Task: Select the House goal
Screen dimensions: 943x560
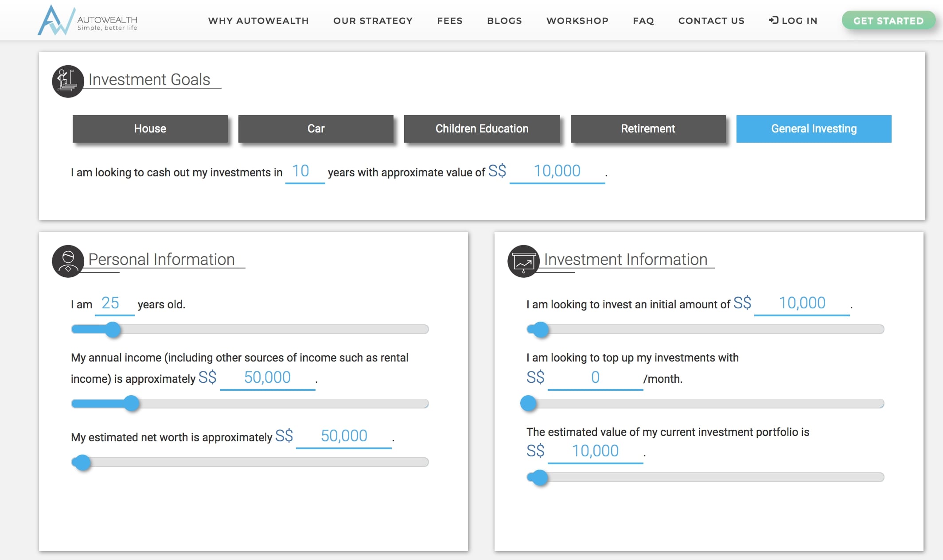Action: pos(150,128)
